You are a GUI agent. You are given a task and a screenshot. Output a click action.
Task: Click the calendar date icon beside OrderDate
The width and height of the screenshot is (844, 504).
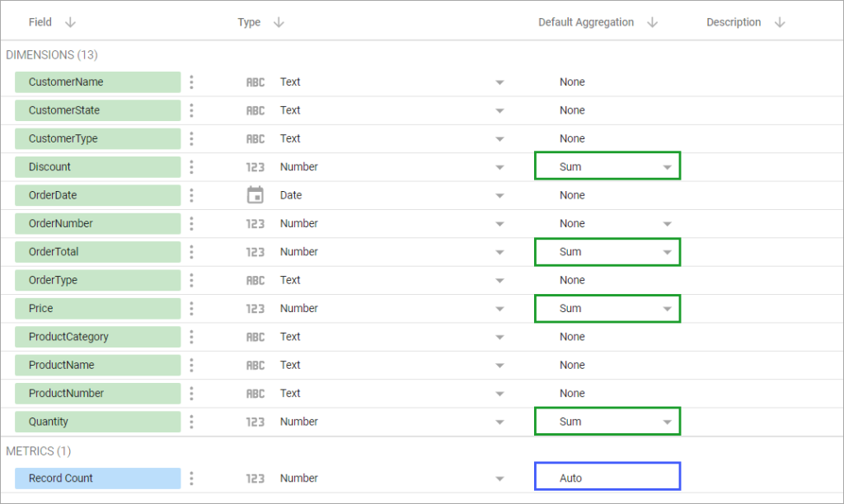click(x=256, y=195)
